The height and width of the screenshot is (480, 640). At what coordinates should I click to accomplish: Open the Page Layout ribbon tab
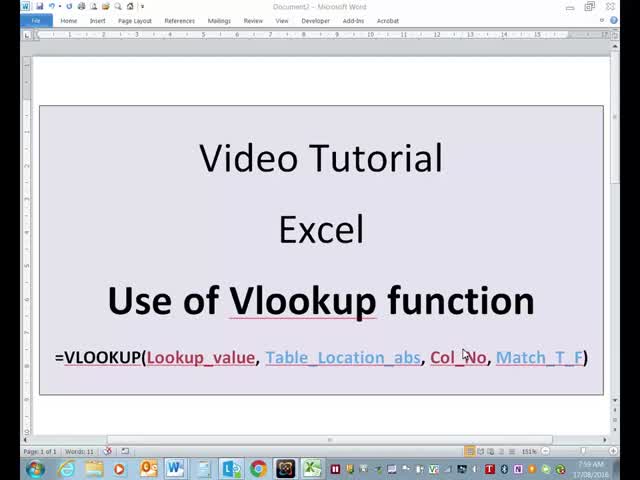tap(135, 21)
